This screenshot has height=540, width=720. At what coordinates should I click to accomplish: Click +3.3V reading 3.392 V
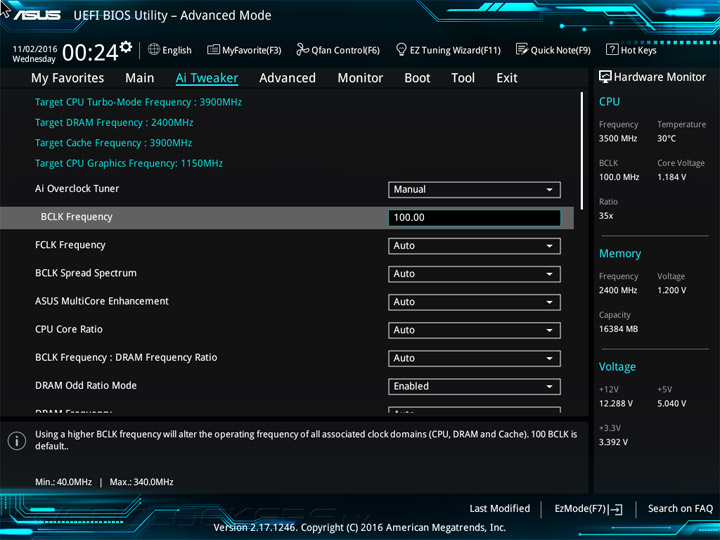tap(613, 442)
